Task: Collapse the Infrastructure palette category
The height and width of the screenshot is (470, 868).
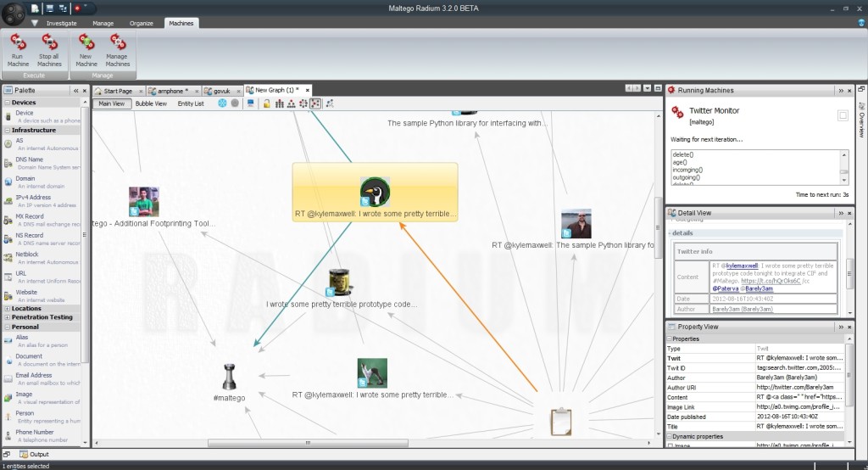Action: (x=7, y=130)
